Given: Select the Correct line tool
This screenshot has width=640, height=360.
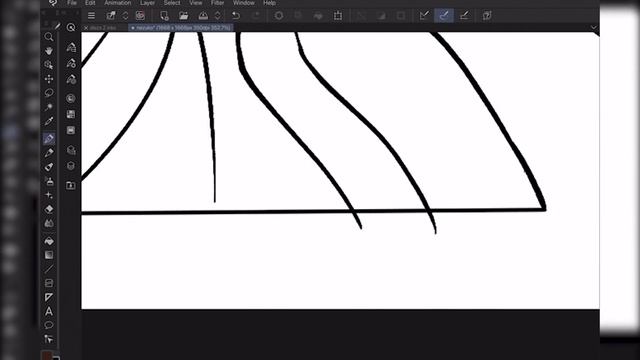Looking at the screenshot, I should click(x=49, y=339).
